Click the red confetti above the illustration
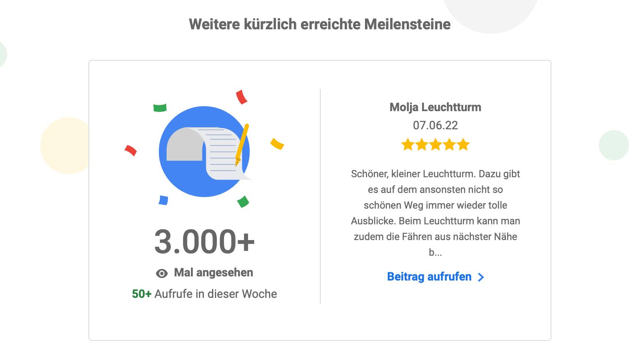Screen dimensions: 644x352 tap(241, 97)
